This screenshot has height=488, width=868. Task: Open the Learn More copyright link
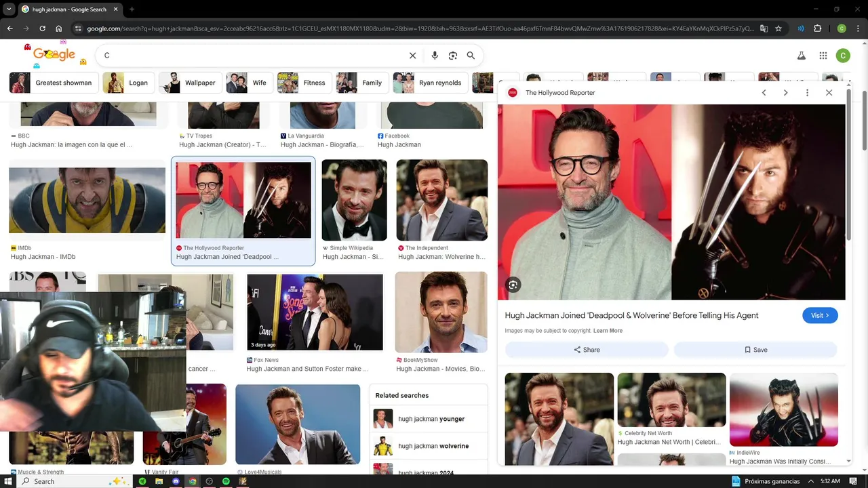pos(608,331)
